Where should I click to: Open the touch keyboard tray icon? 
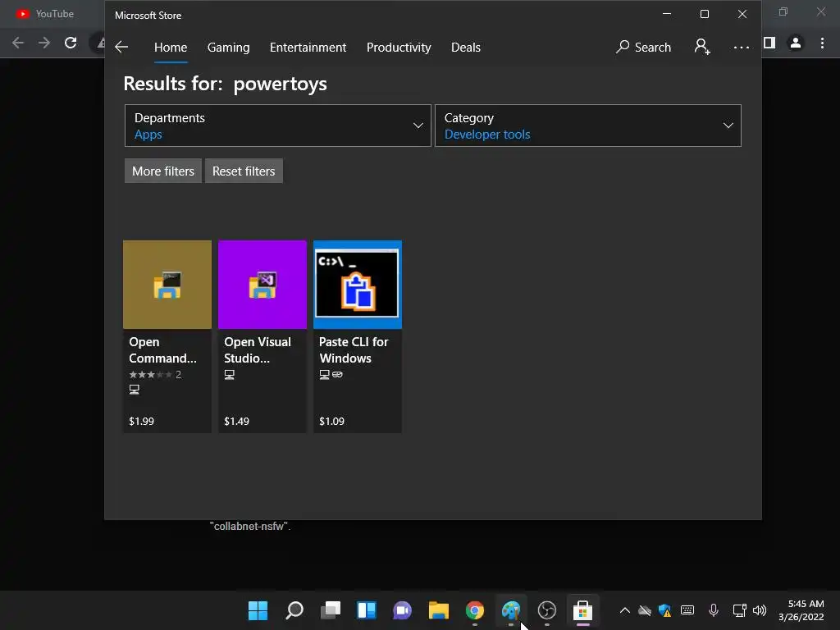click(687, 610)
